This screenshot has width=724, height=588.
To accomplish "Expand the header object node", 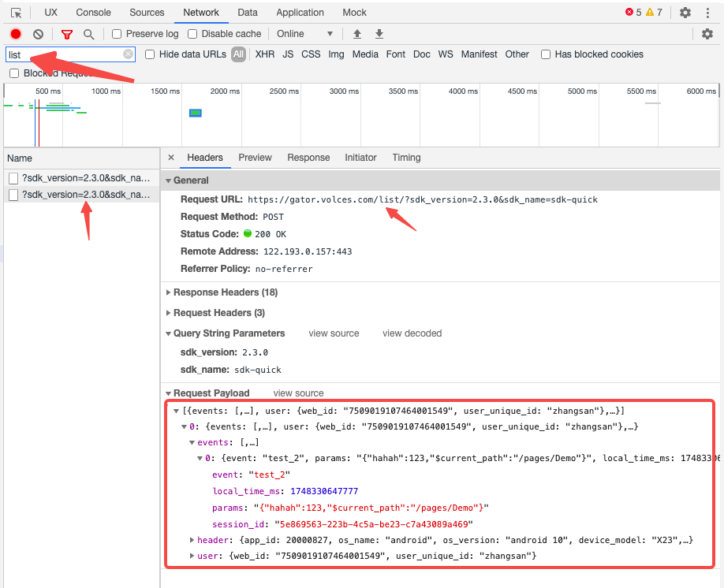I will (192, 540).
